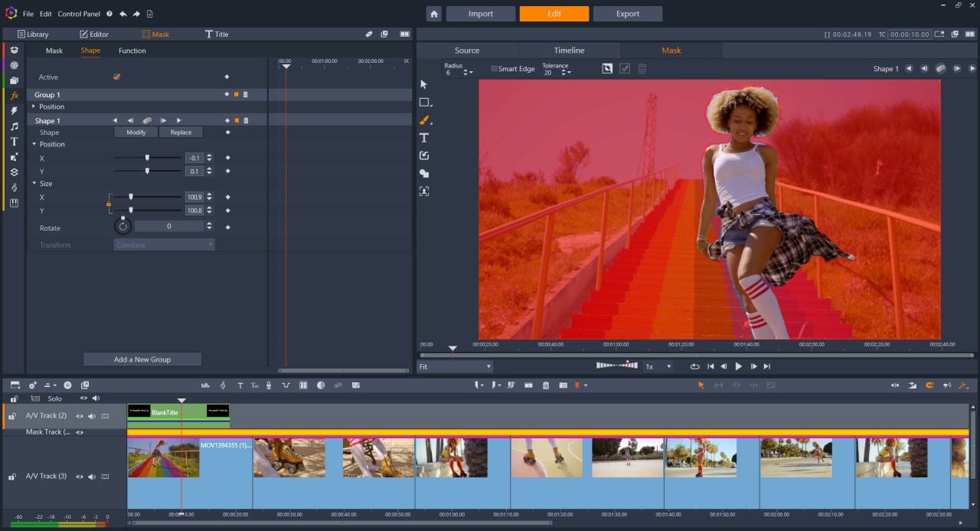The image size is (980, 531).
Task: Switch to the Function tab in Mask panel
Action: pyautogui.click(x=132, y=51)
